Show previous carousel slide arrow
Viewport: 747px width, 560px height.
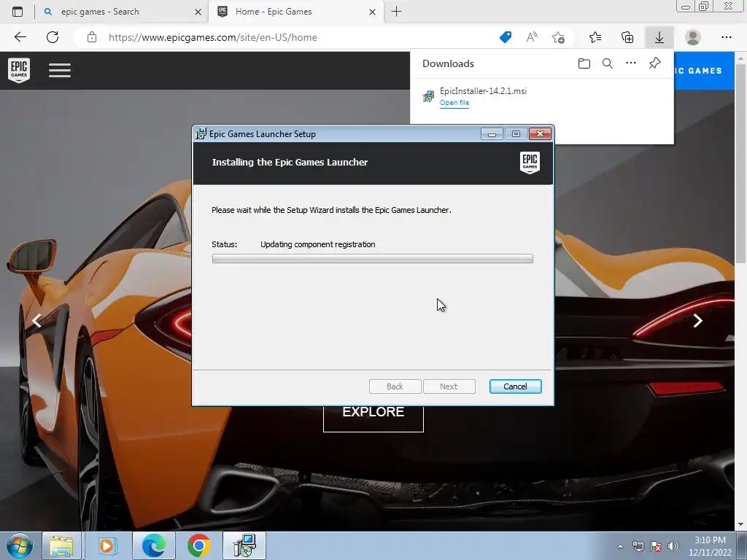36,321
